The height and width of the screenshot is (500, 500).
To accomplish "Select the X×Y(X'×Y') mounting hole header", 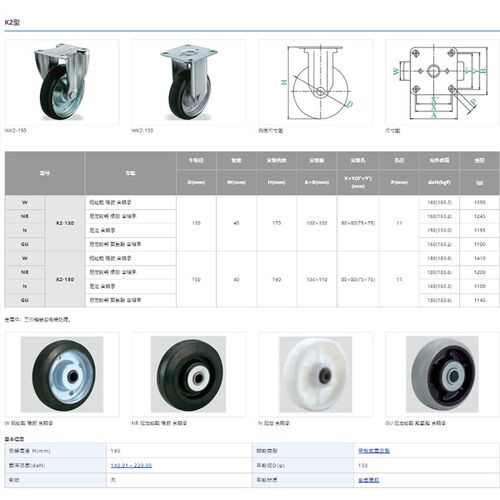I will point(358,182).
